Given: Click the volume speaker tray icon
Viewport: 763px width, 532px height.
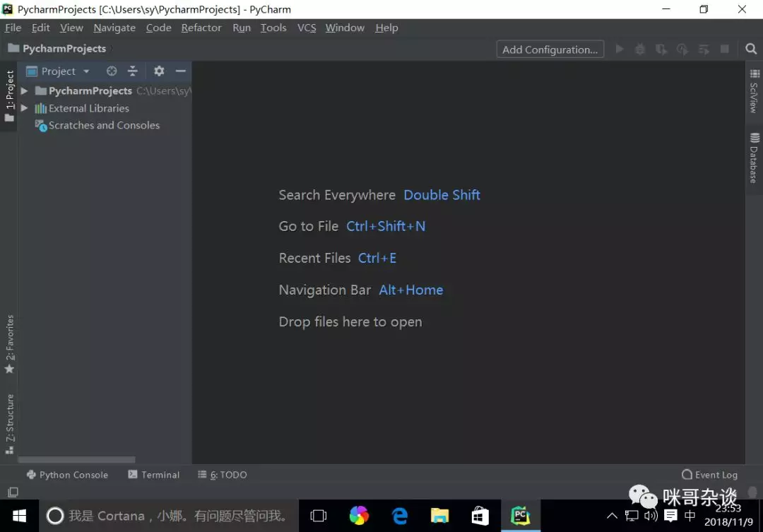Looking at the screenshot, I should [651, 516].
